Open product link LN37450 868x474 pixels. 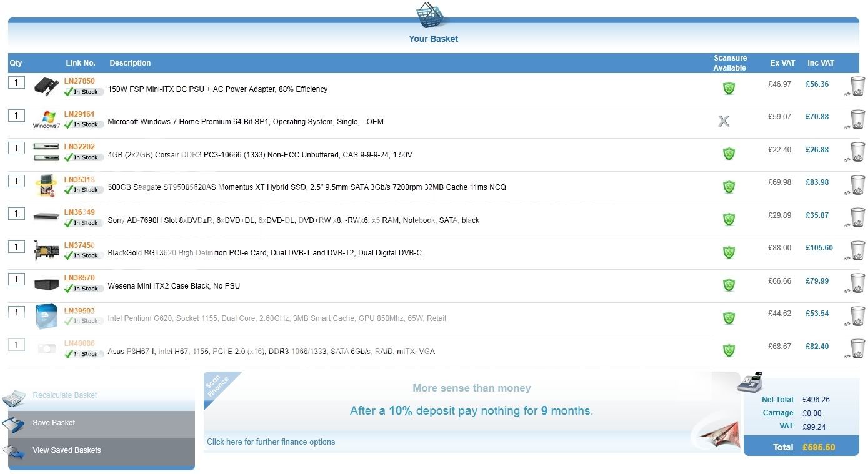click(79, 245)
